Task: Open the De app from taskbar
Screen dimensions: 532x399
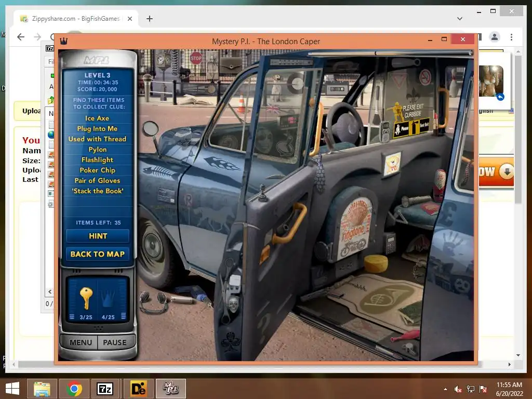Action: pyautogui.click(x=138, y=389)
